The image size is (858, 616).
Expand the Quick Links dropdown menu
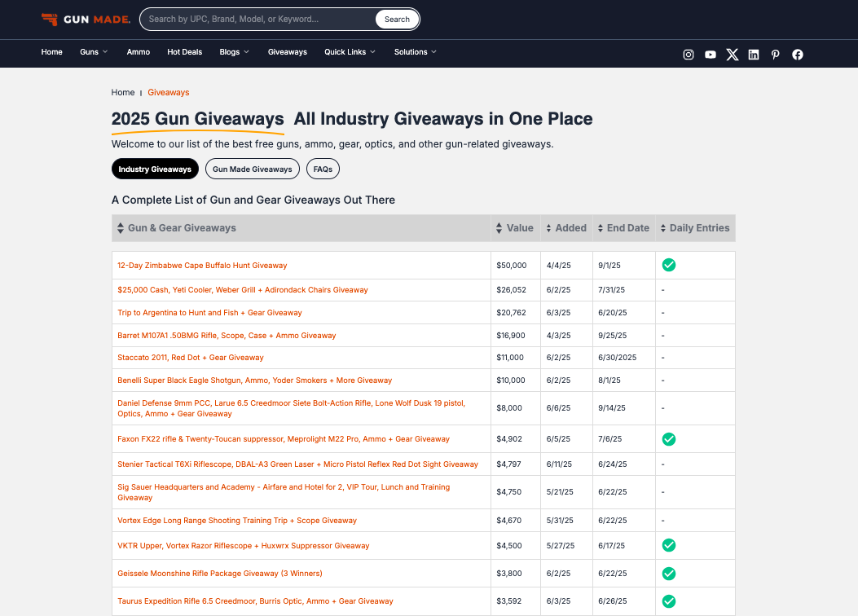point(350,52)
